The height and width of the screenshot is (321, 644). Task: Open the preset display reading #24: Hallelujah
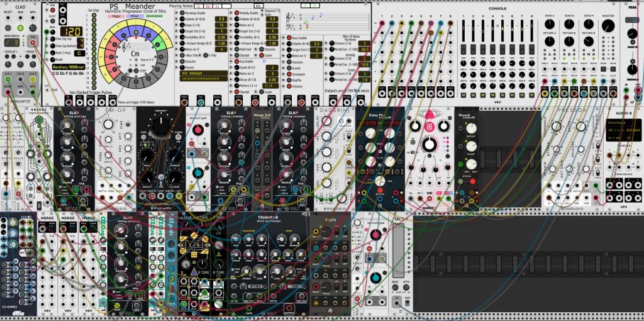click(x=203, y=73)
